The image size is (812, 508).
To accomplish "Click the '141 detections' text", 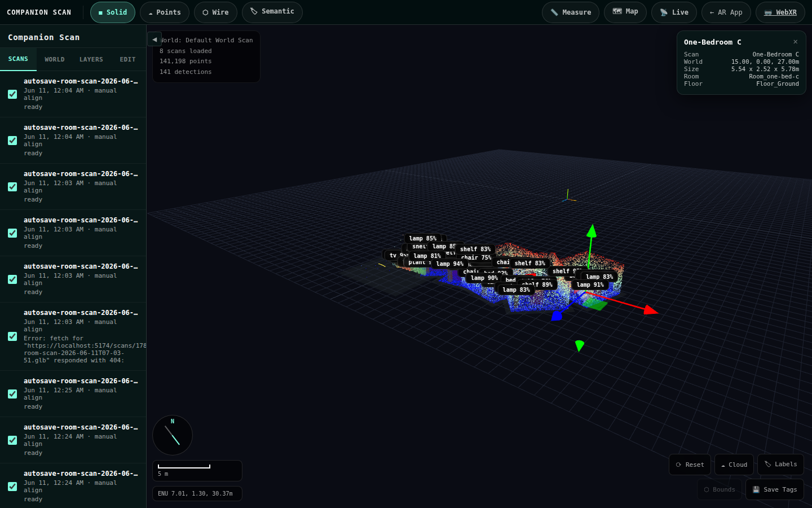I will coord(186,72).
